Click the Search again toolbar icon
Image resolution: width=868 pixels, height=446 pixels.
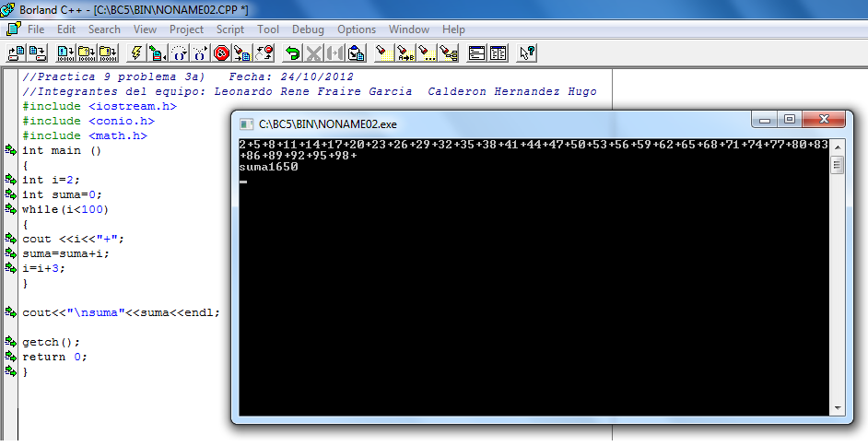click(x=428, y=53)
